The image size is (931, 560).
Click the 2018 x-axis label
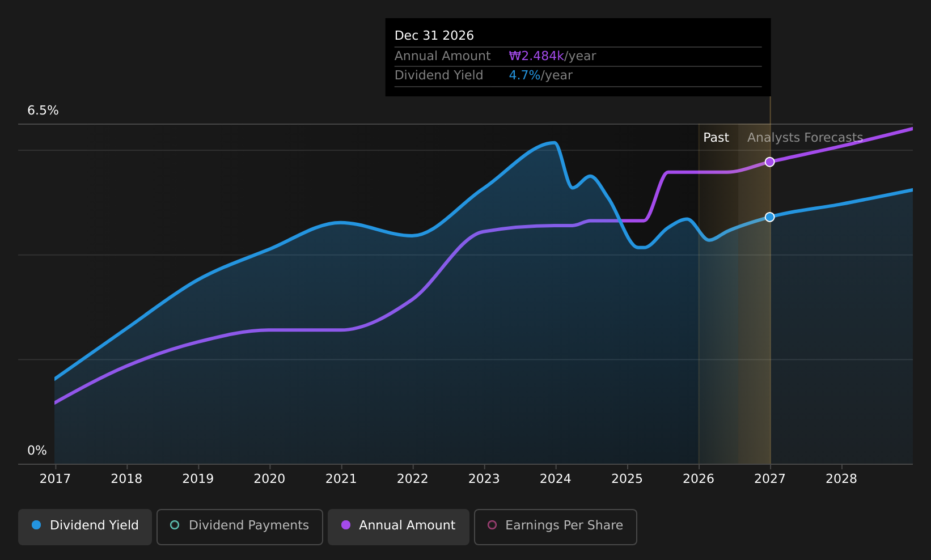click(x=126, y=479)
